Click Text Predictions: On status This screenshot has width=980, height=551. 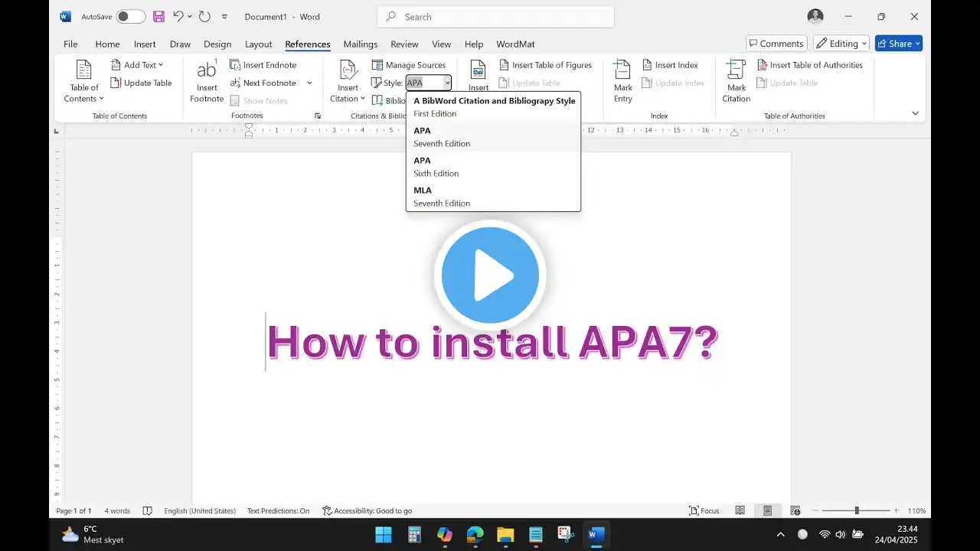point(278,510)
